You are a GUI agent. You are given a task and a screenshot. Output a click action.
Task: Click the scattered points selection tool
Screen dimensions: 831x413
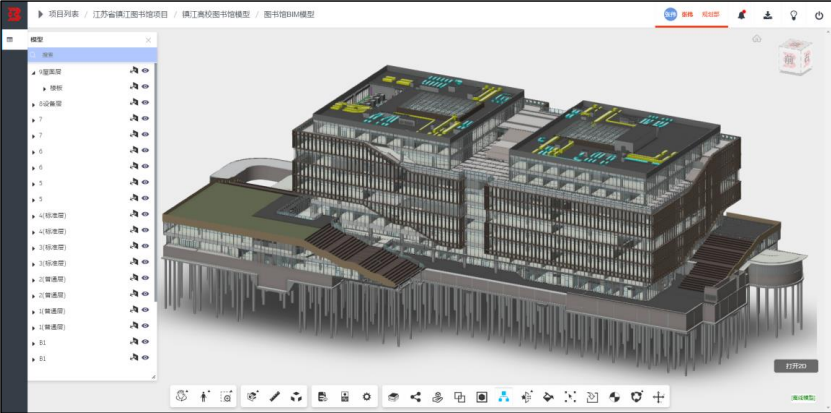click(x=570, y=397)
